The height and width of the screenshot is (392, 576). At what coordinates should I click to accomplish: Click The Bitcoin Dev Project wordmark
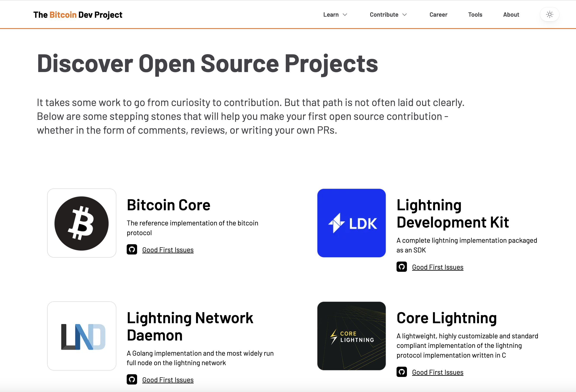[78, 15]
